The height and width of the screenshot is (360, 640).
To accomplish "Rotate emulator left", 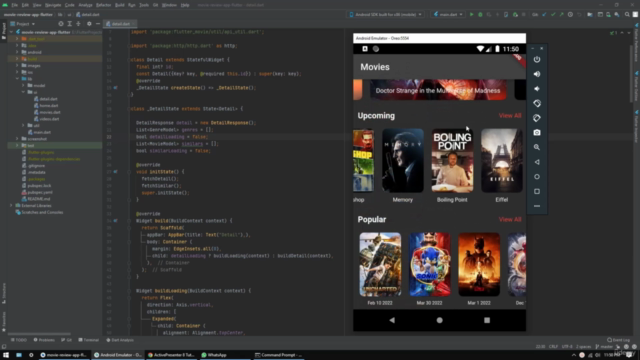I will [x=537, y=103].
